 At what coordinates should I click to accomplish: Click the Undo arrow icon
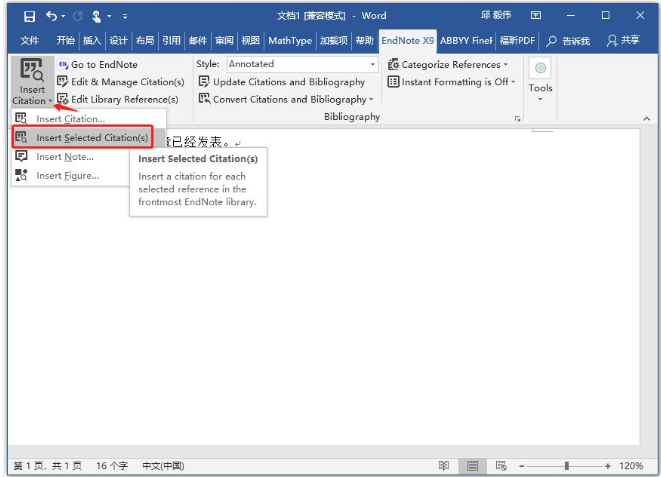(51, 16)
